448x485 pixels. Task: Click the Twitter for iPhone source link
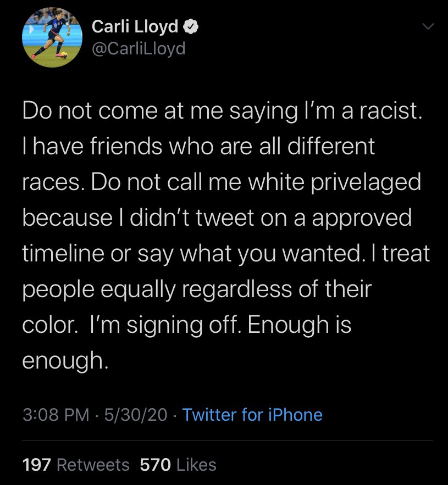click(x=252, y=414)
